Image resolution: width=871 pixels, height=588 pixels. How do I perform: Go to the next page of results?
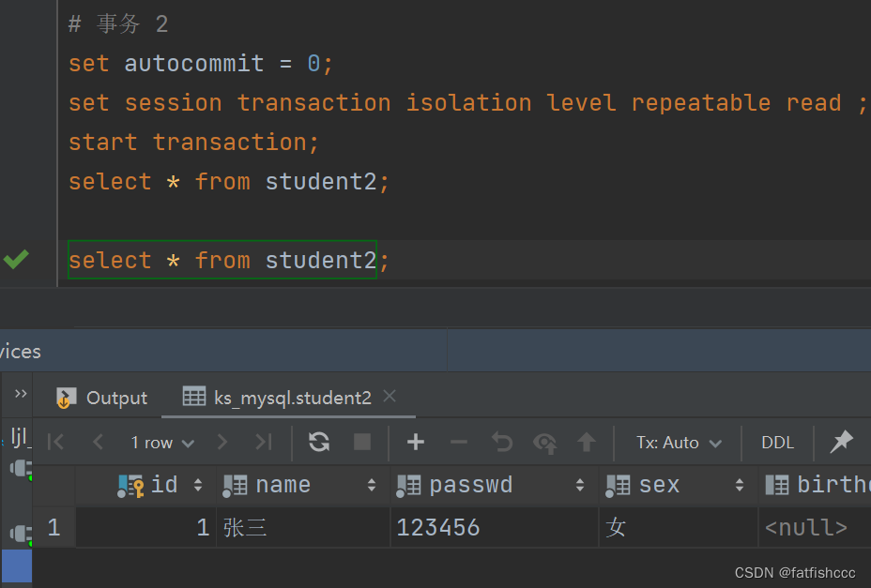(x=222, y=442)
